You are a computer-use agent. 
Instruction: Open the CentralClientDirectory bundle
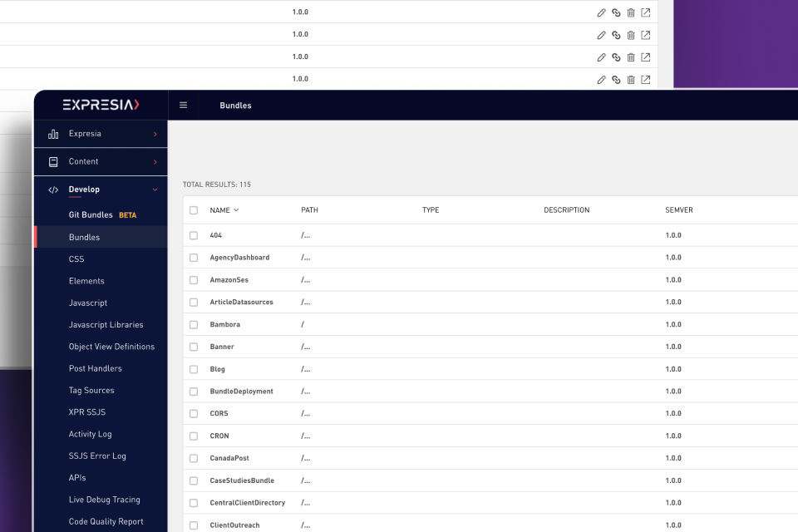248,502
